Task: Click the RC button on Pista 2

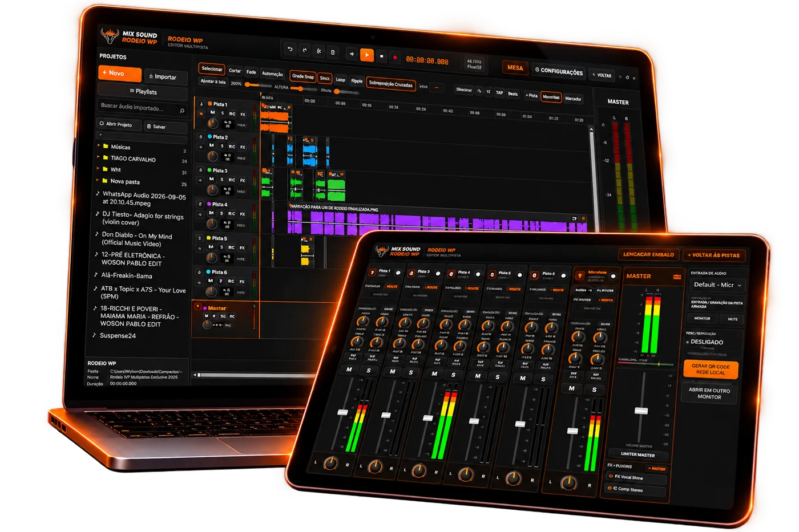Action: [232, 147]
